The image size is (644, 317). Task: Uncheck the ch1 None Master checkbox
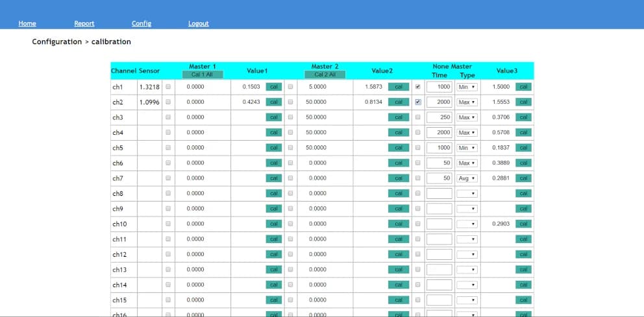coord(418,87)
